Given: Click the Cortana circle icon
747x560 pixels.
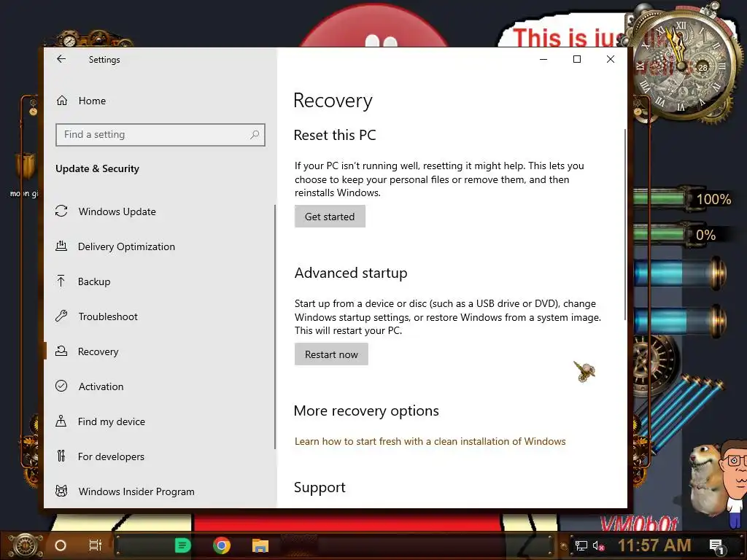Looking at the screenshot, I should 61,545.
